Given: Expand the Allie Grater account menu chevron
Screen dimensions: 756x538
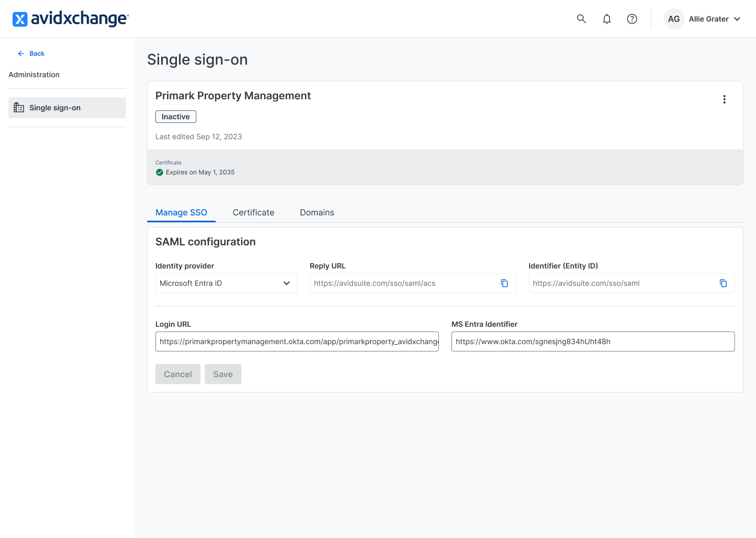Looking at the screenshot, I should (737, 19).
